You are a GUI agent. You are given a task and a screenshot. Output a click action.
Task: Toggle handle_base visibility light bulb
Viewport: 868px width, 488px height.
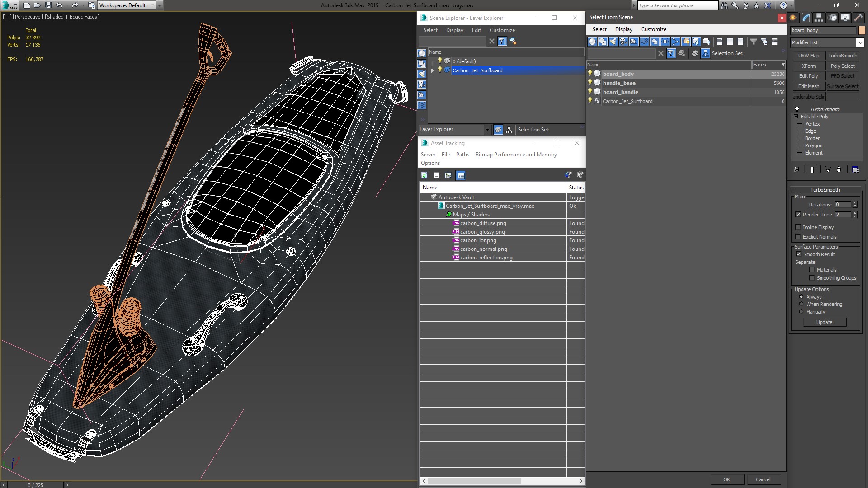[x=590, y=83]
